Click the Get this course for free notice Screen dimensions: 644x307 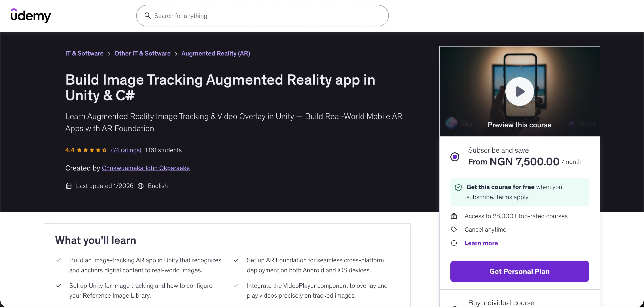(519, 192)
